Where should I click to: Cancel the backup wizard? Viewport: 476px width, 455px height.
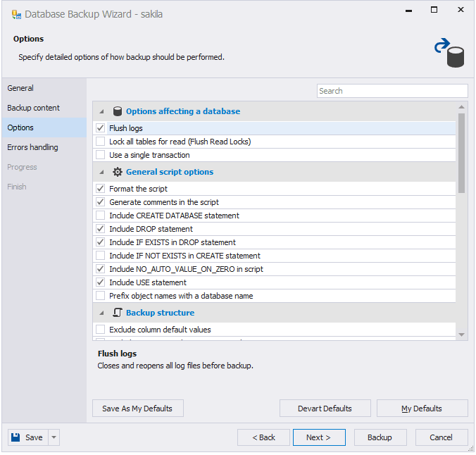(x=441, y=437)
